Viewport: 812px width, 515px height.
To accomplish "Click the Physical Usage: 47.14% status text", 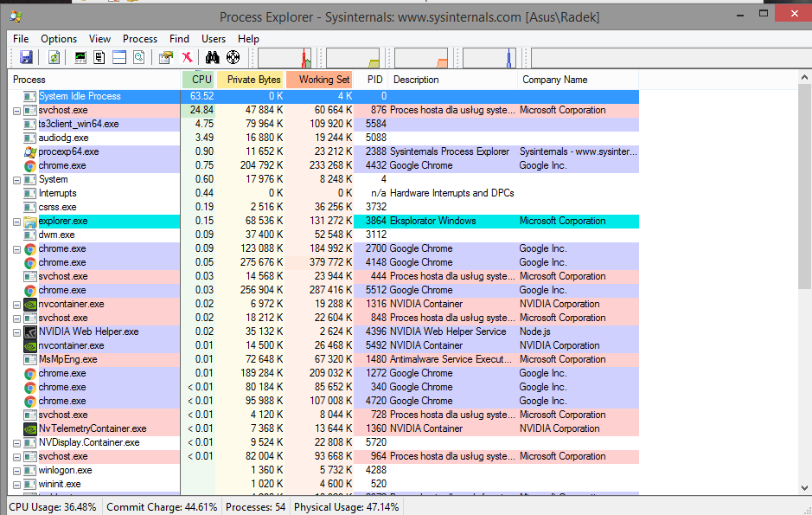I will point(347,506).
